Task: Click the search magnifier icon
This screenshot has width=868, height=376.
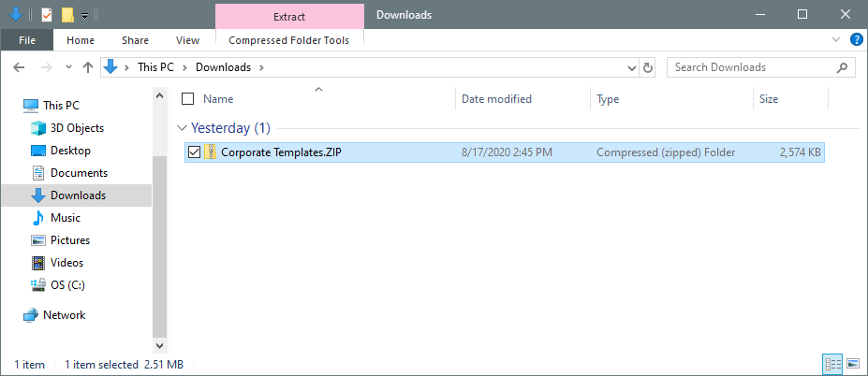Action: (x=842, y=67)
